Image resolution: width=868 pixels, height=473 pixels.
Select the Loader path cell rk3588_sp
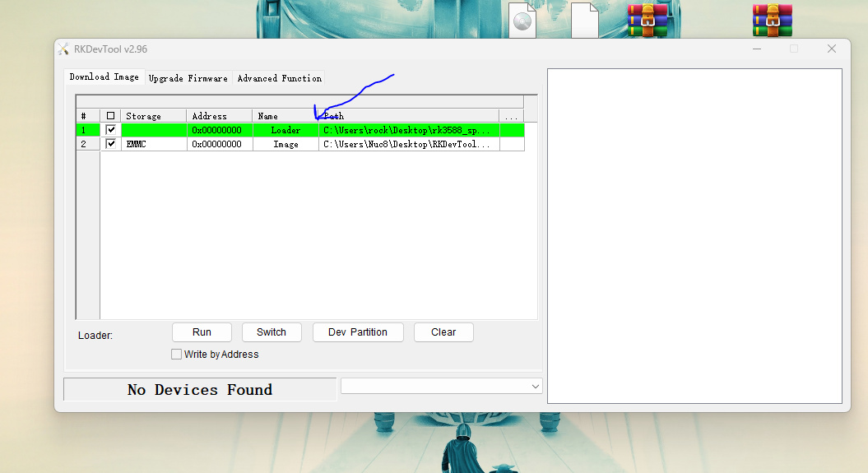(x=409, y=130)
